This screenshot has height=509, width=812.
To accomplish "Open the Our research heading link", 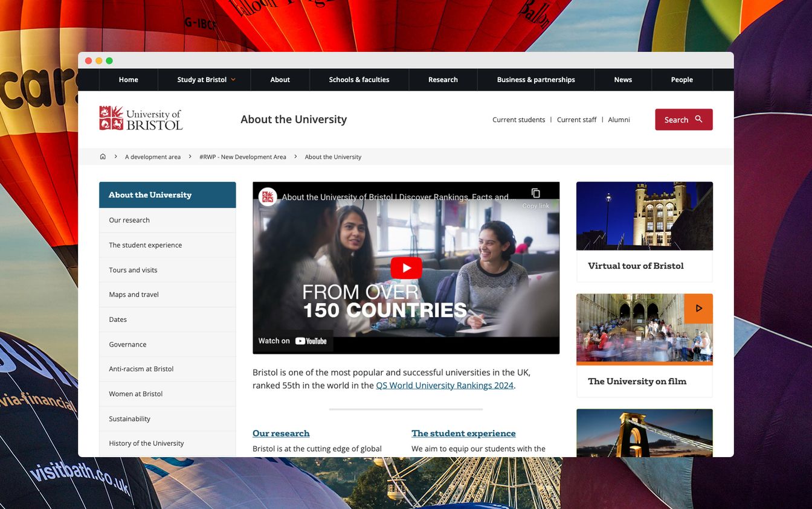I will point(281,434).
